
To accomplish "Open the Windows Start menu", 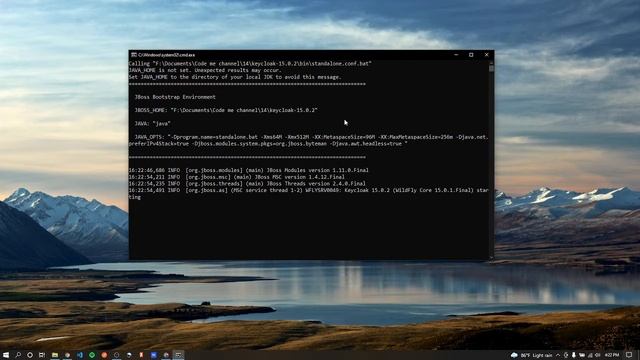I will [6, 355].
